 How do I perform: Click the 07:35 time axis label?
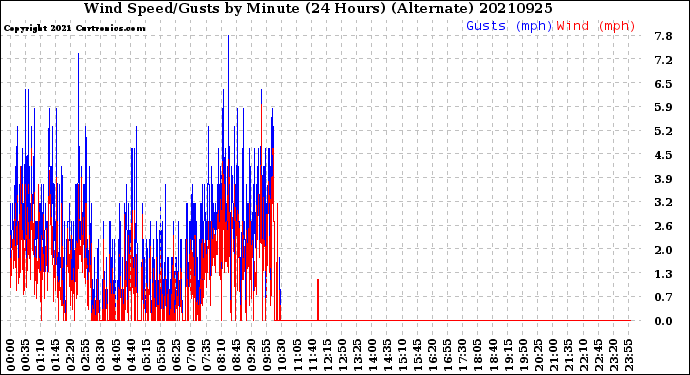pos(206,355)
